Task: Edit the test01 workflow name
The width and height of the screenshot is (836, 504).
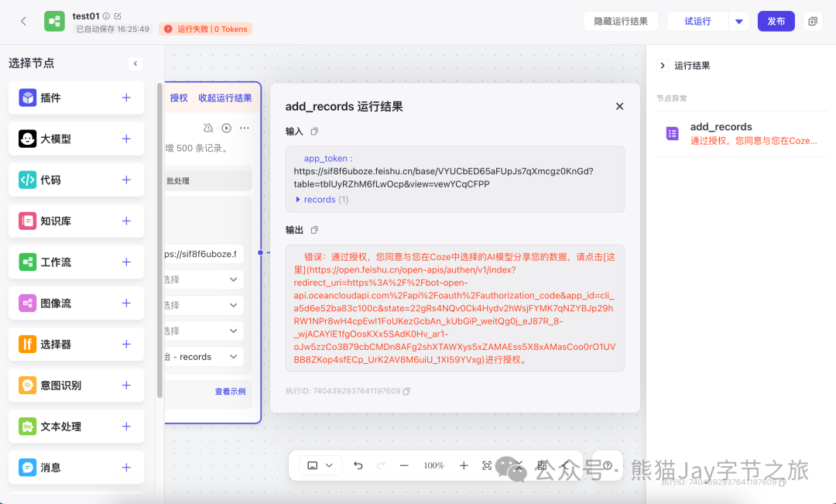Action: tap(118, 16)
